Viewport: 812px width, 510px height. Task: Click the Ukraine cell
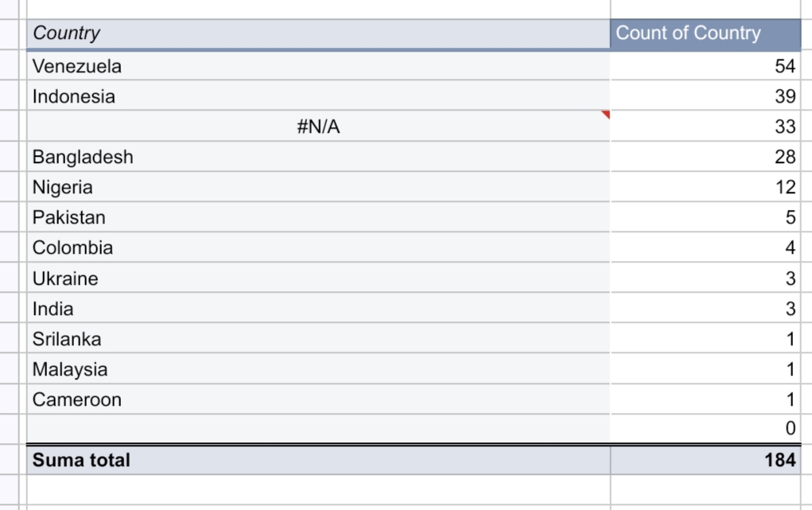(x=318, y=278)
